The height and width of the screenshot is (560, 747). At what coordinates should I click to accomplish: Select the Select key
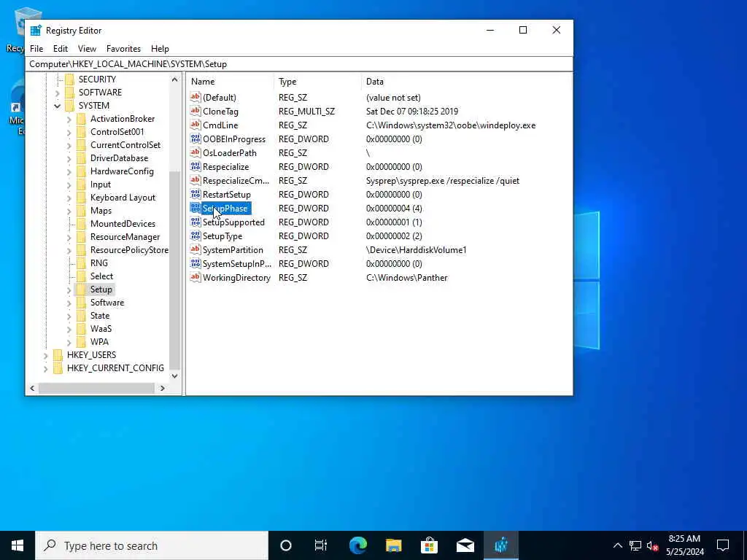[x=102, y=276]
